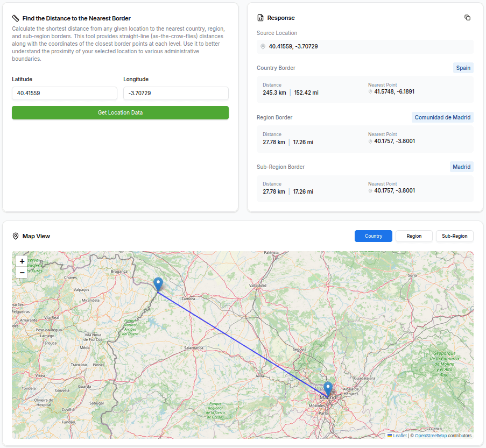
Task: Click the ruler icon beside Find the Distance
Action: click(x=16, y=18)
